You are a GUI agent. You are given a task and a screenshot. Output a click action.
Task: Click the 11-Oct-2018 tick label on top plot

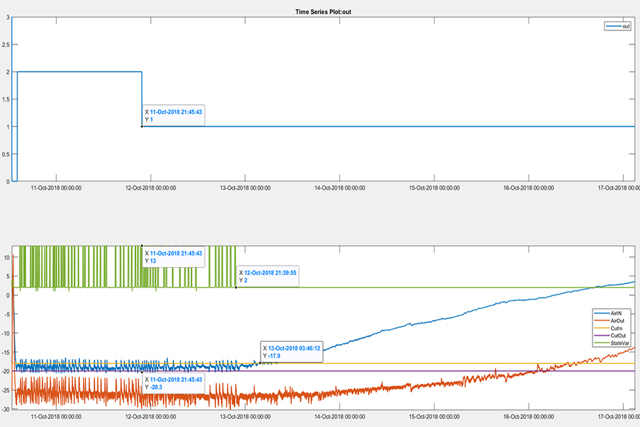[57, 187]
